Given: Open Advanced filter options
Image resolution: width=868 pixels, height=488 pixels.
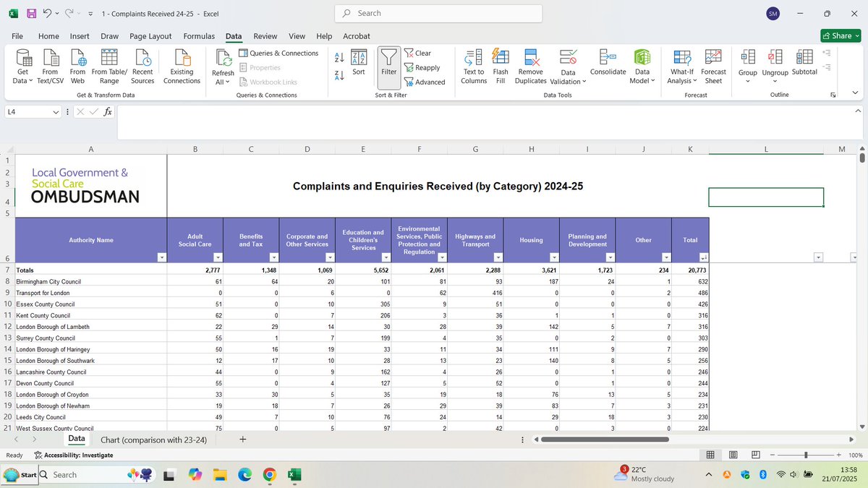Looking at the screenshot, I should click(x=424, y=82).
